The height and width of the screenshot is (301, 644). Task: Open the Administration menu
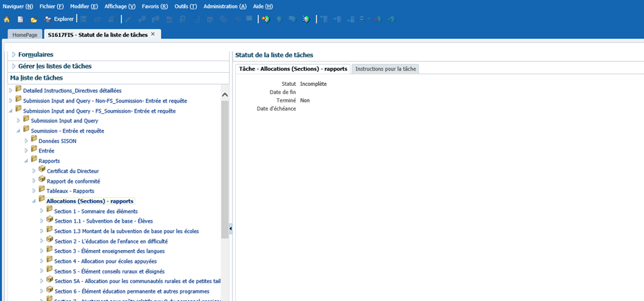coord(225,7)
